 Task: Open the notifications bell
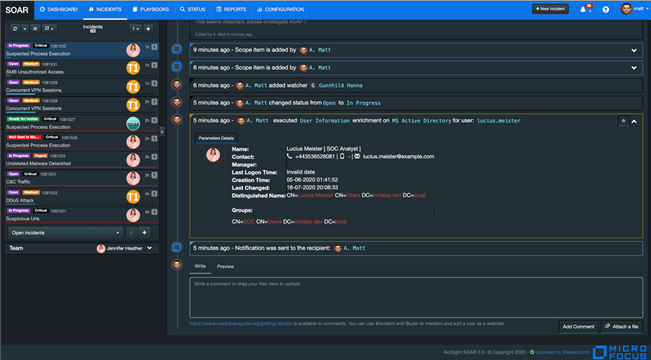pos(583,10)
